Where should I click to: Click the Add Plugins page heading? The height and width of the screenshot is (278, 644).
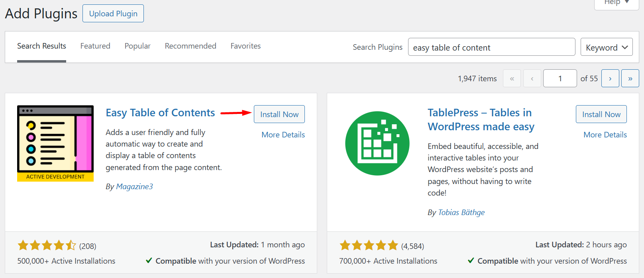[41, 14]
